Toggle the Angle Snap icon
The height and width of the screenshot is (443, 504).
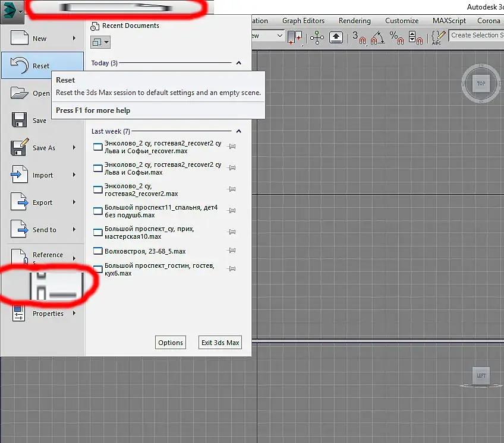tap(377, 37)
